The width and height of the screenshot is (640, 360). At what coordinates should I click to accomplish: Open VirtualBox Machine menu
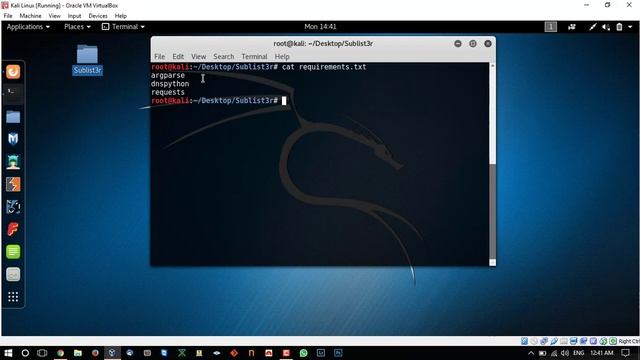pos(31,16)
